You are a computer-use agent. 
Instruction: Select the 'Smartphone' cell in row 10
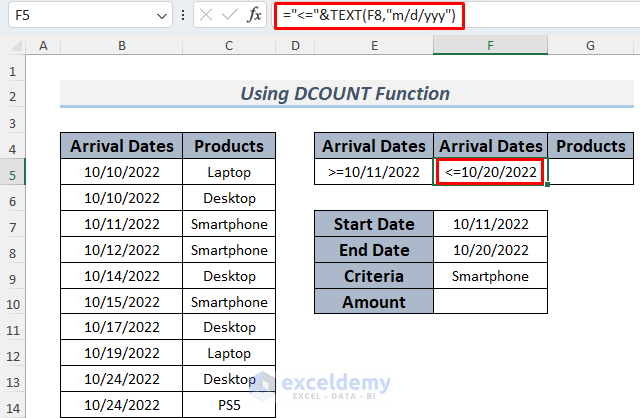tap(229, 302)
